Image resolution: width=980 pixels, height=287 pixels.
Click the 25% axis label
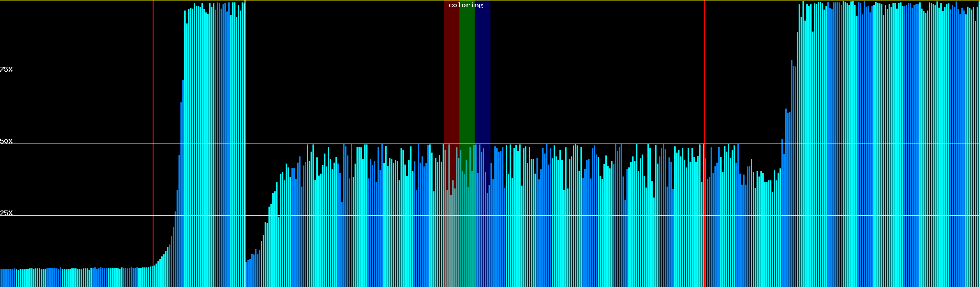point(6,213)
